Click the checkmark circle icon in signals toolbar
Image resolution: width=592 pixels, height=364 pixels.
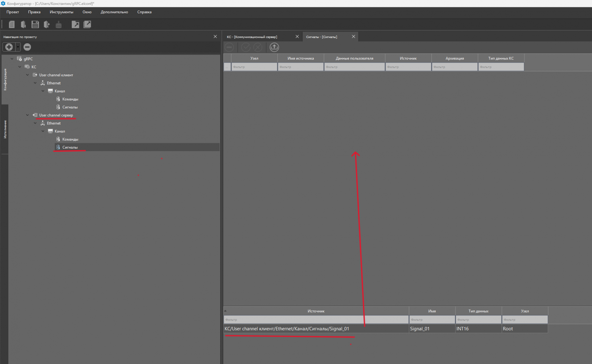tap(246, 47)
